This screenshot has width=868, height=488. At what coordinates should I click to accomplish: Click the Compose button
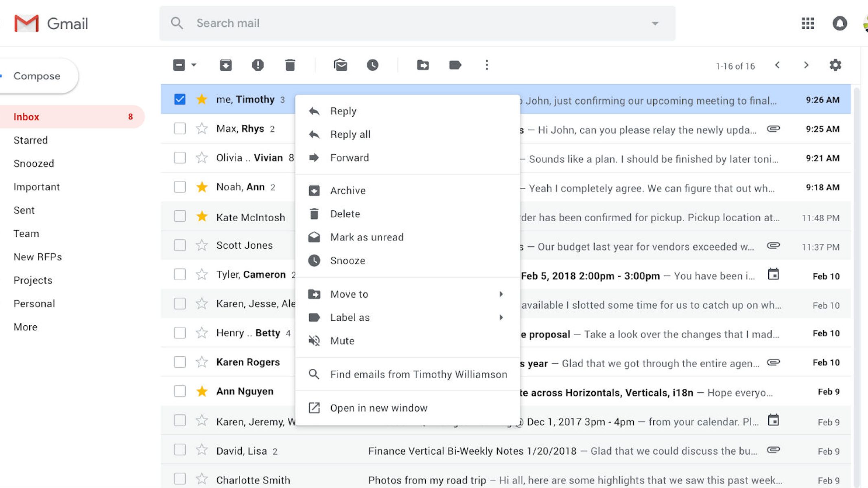(x=37, y=76)
